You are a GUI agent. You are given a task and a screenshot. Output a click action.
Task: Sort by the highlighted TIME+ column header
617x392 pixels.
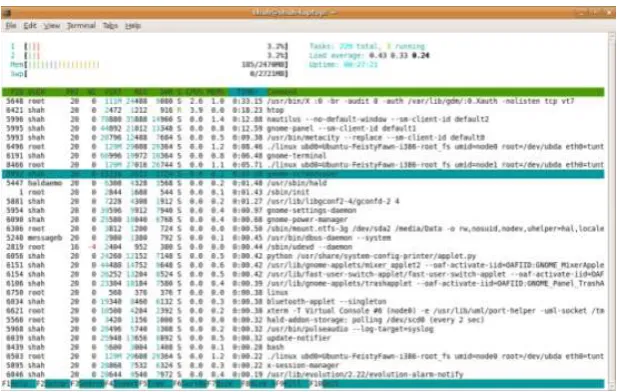[x=248, y=92]
